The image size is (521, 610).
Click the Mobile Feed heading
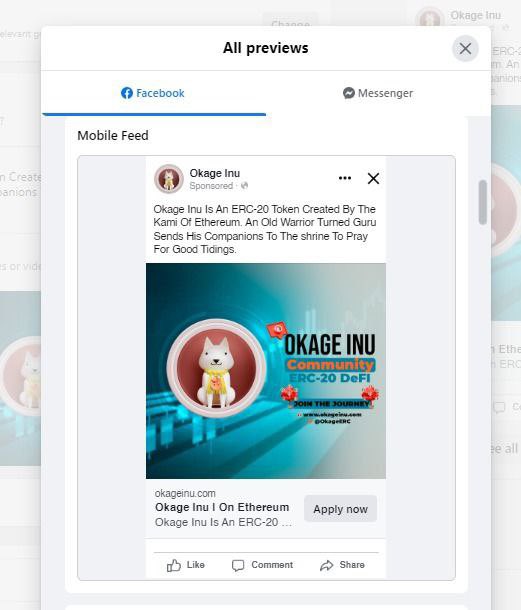click(x=113, y=136)
